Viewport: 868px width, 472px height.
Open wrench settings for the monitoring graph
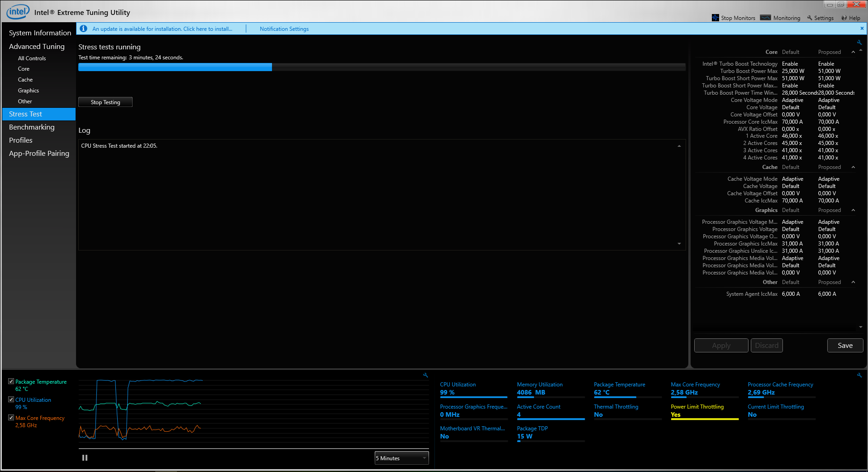point(425,375)
